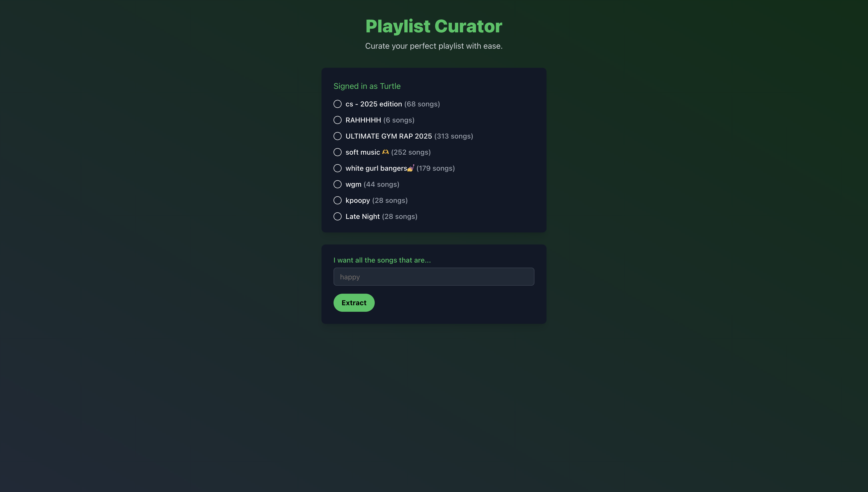Click the 'Curate your perfect playlist' subtitle
The height and width of the screenshot is (492, 868).
coord(434,46)
